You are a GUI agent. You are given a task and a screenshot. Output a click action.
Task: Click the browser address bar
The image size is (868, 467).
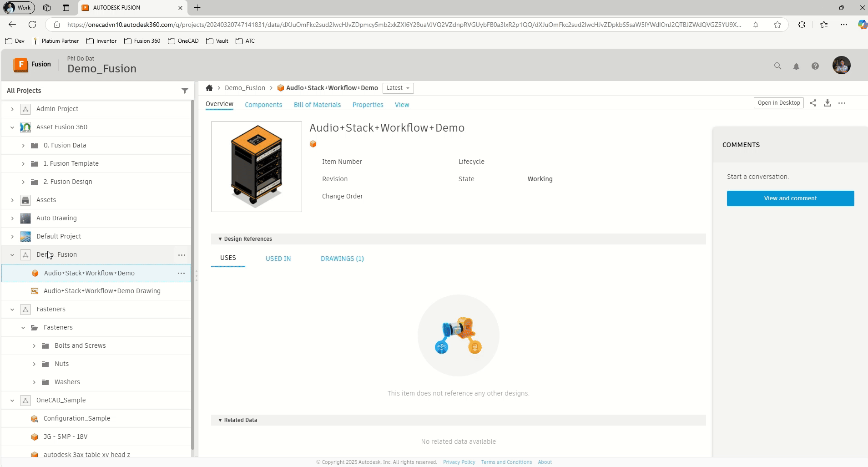pyautogui.click(x=404, y=25)
